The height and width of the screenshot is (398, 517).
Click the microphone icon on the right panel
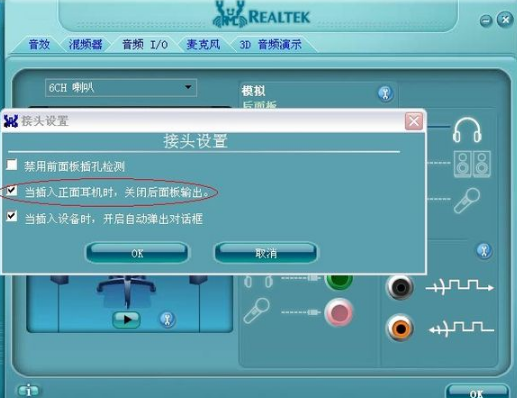(467, 201)
